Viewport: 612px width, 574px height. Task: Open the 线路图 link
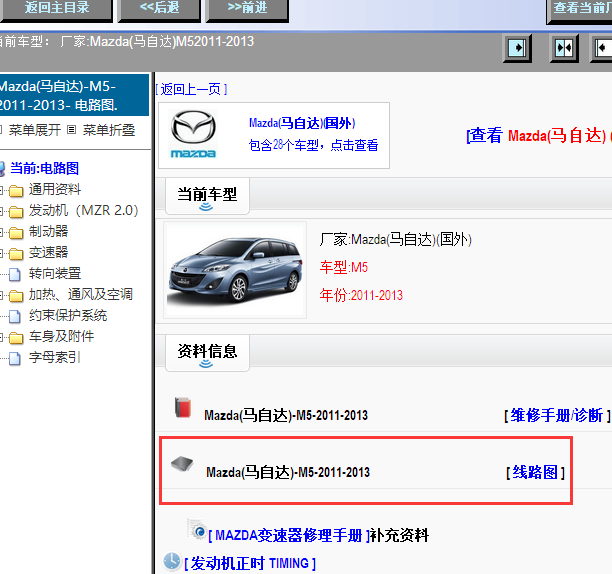[535, 473]
